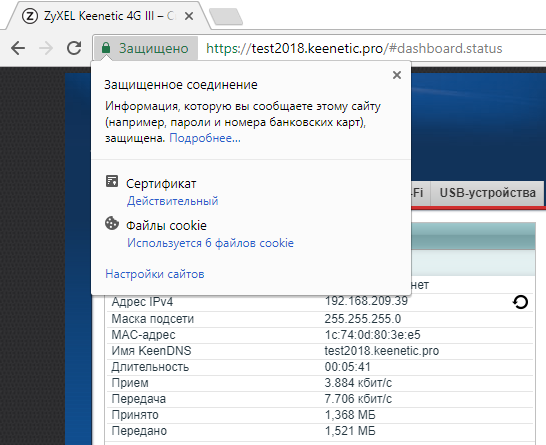Open the Действительный certificate link

tap(172, 201)
